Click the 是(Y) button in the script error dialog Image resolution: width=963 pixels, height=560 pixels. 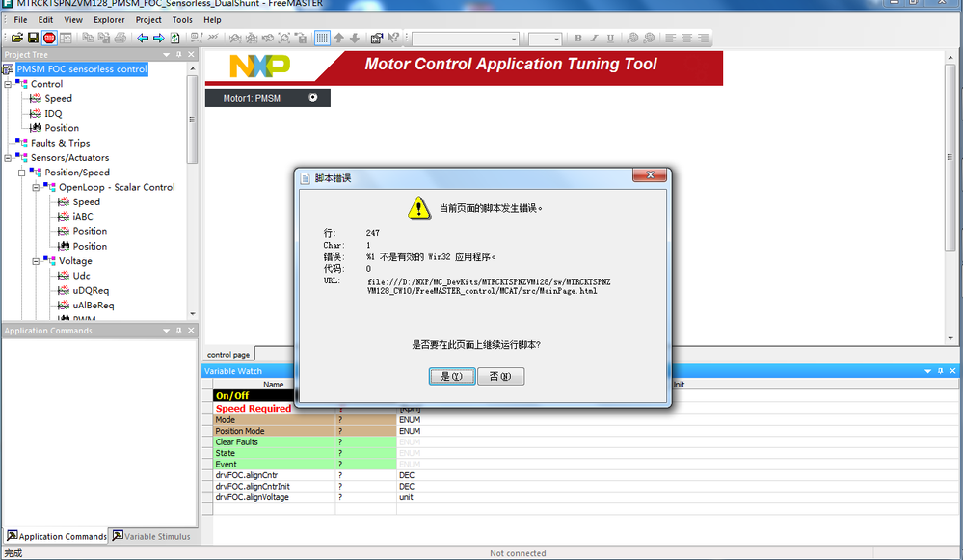[452, 376]
